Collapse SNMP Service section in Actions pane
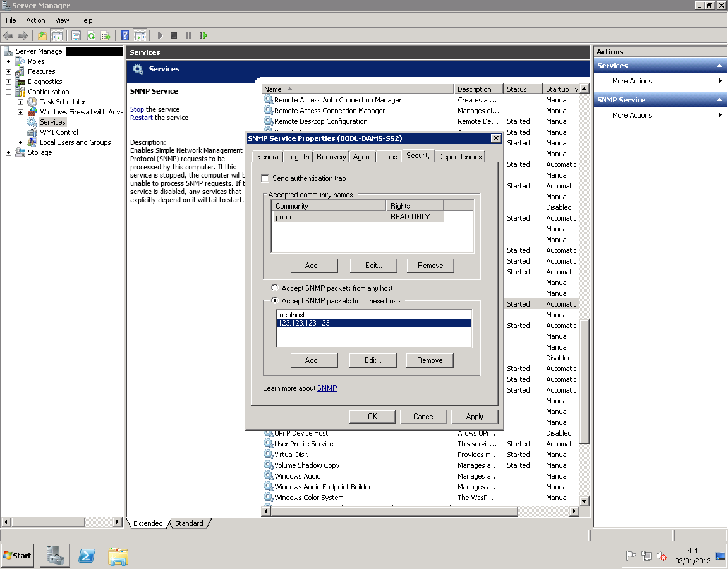 (719, 100)
